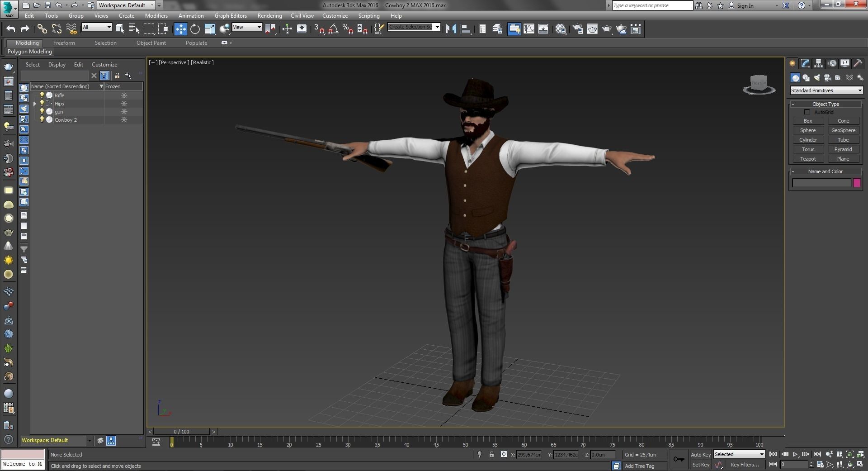Viewport: 868px width, 471px height.
Task: Open Select by Name dialog
Action: pyautogui.click(x=134, y=29)
